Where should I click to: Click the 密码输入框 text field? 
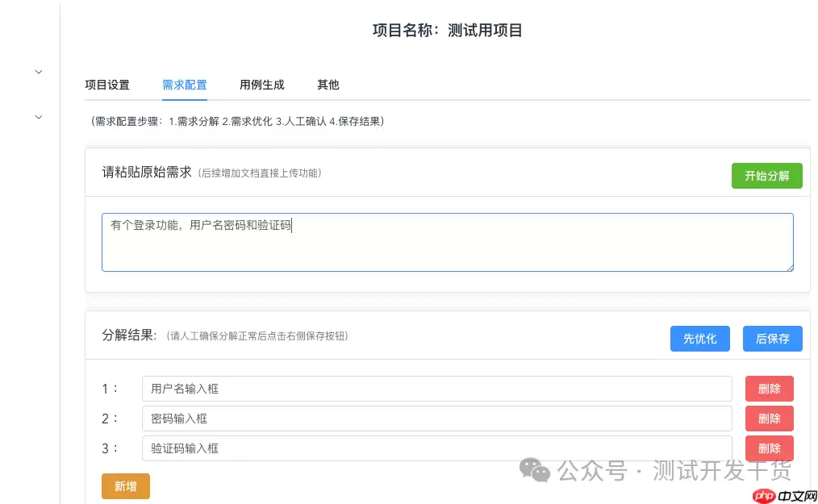[x=436, y=418]
